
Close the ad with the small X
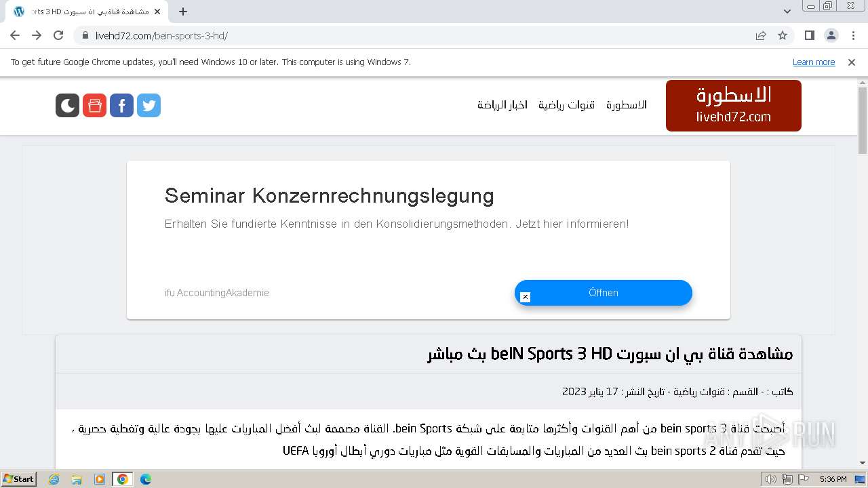click(525, 297)
